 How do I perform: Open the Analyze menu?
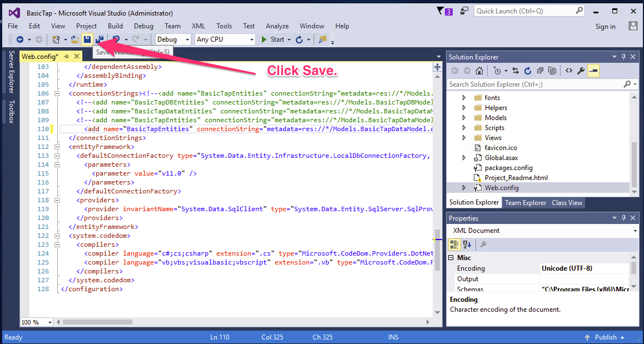pyautogui.click(x=278, y=26)
